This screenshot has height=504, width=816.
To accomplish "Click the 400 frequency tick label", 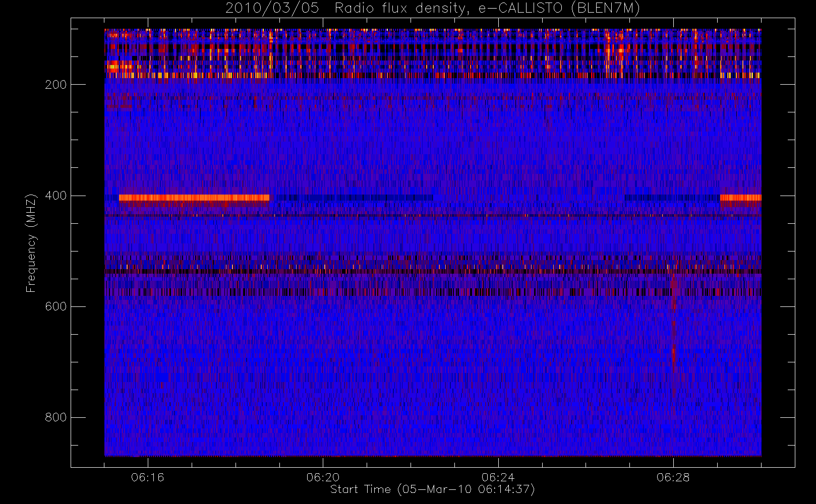I will click(55, 196).
